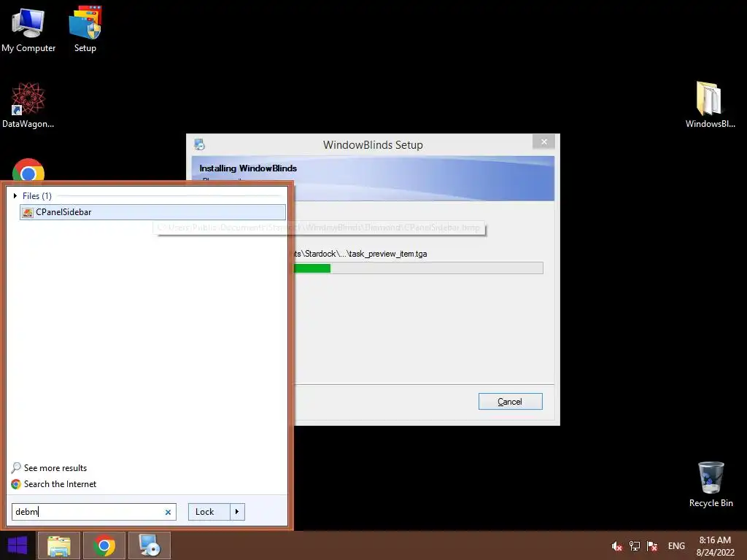Viewport: 747px width, 560px height.
Task: Open File Explorer from the taskbar
Action: (x=58, y=545)
